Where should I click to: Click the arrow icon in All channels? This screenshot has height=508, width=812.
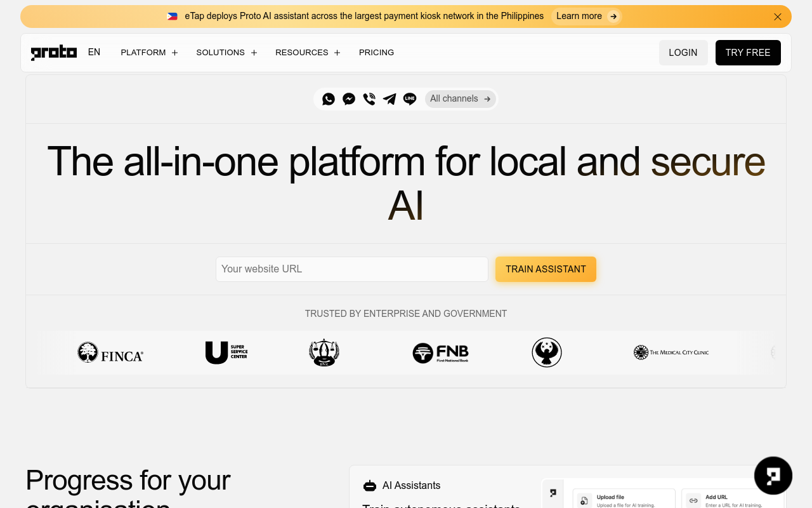(x=487, y=99)
